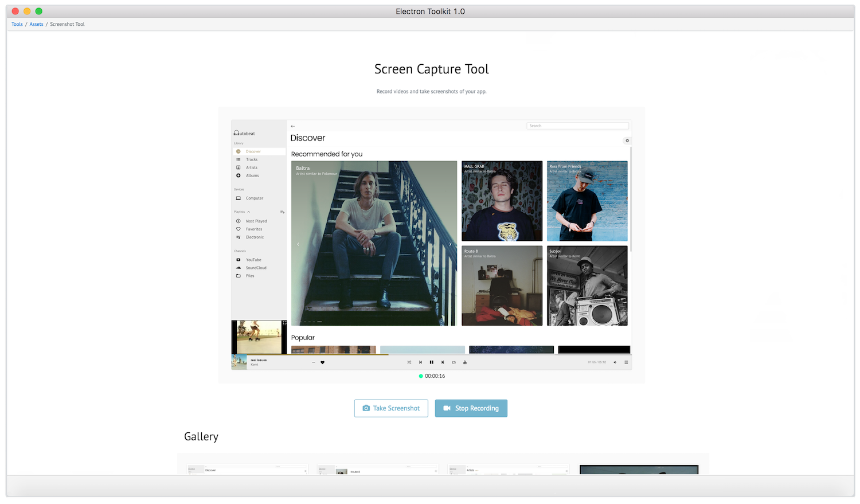Image resolution: width=860 pixels, height=504 pixels.
Task: Click the Tools breadcrumb link
Action: pos(17,24)
